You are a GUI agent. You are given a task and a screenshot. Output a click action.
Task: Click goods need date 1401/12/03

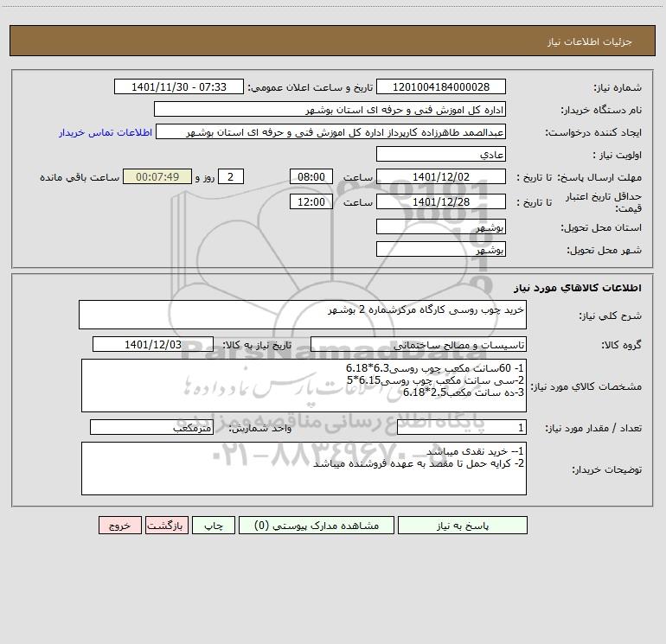(x=153, y=344)
